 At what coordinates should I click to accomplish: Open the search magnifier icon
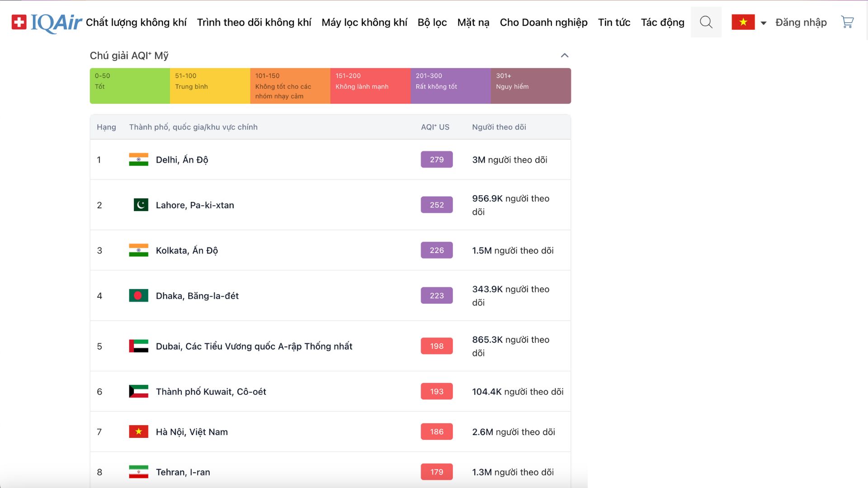click(706, 22)
